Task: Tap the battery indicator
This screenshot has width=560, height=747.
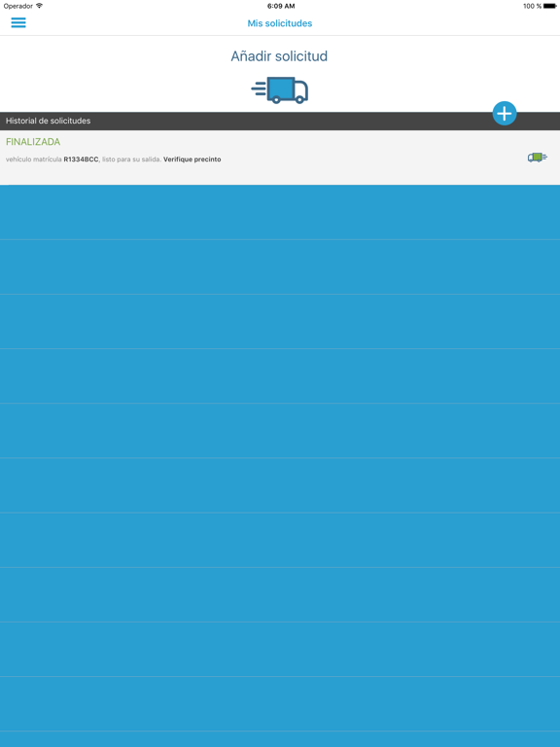Action: [550, 6]
